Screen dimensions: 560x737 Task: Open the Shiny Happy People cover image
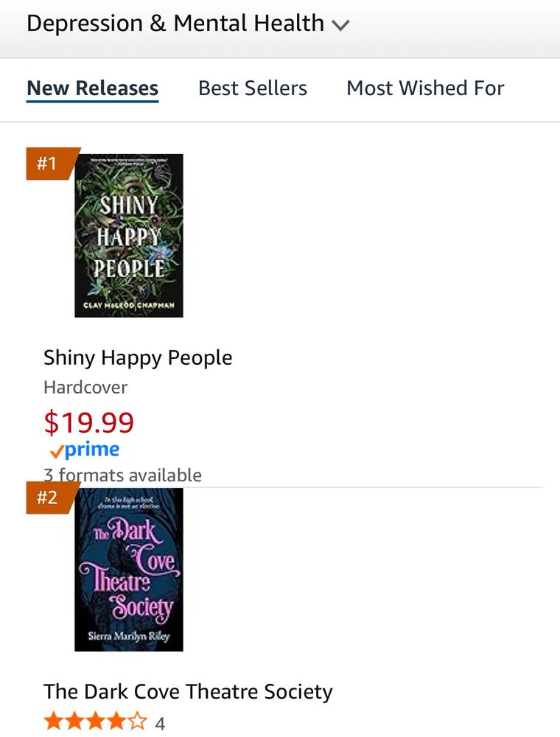point(129,236)
